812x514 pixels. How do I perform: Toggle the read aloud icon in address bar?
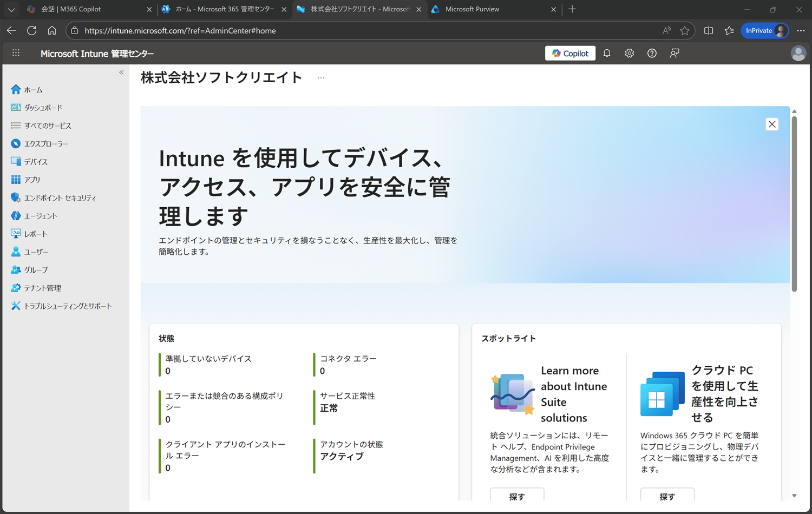click(x=667, y=31)
